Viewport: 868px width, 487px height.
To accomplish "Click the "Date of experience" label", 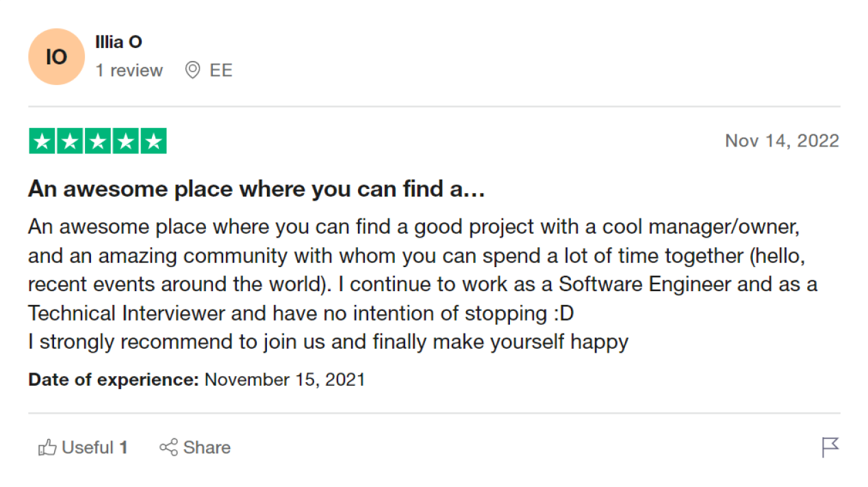I will click(113, 379).
